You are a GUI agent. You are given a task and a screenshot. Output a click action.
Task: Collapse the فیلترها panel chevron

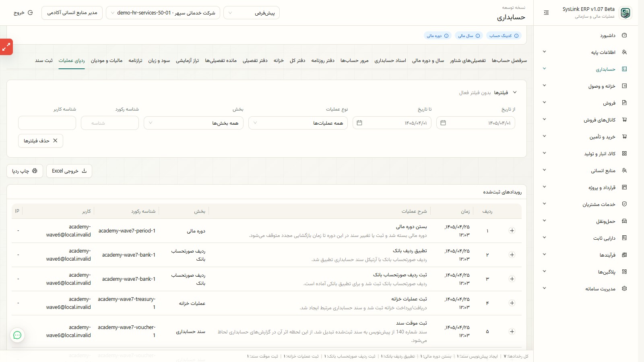coord(515,93)
